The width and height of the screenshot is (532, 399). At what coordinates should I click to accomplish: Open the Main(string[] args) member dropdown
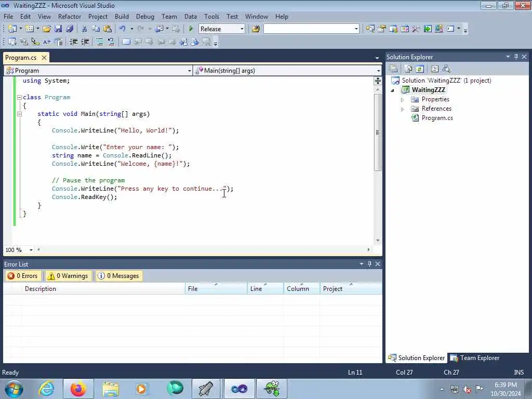click(x=378, y=71)
